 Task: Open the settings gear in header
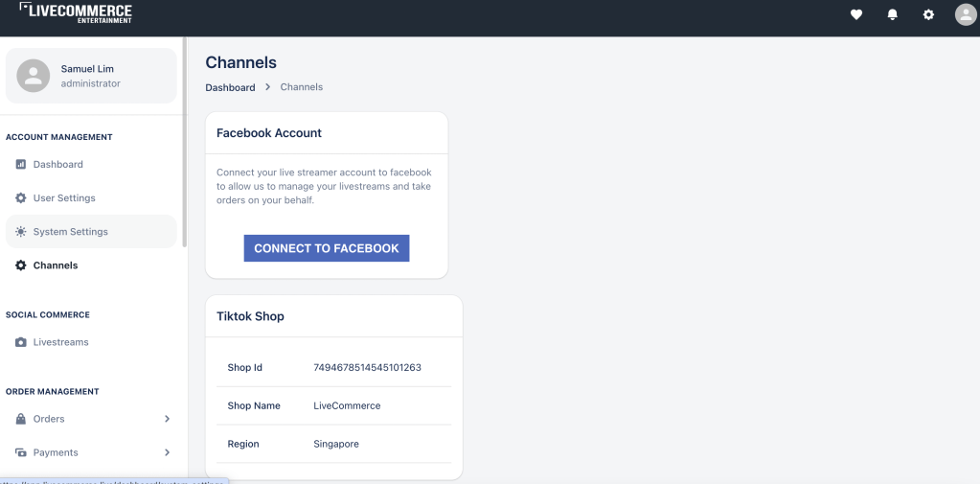click(x=928, y=14)
